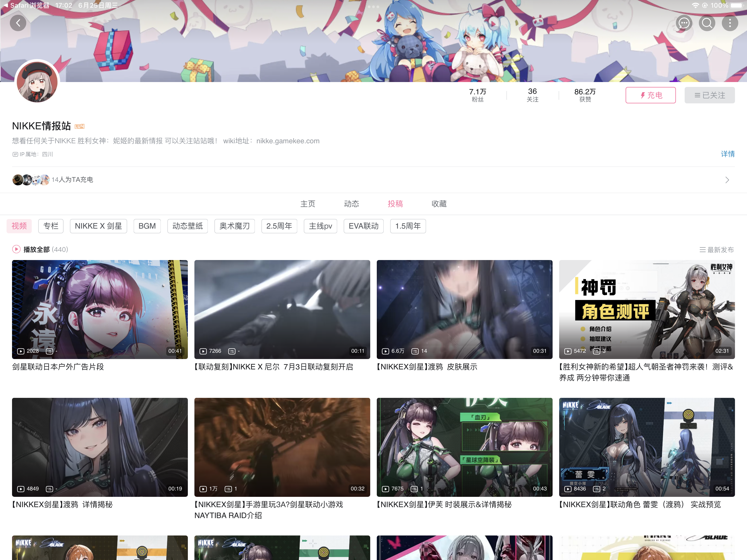Tap the danmaku icon beside 14
747x560 pixels.
415,351
